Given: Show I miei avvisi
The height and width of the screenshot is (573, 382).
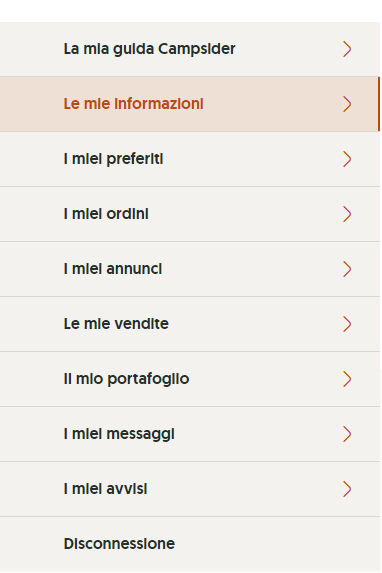Looking at the screenshot, I should (190, 489).
